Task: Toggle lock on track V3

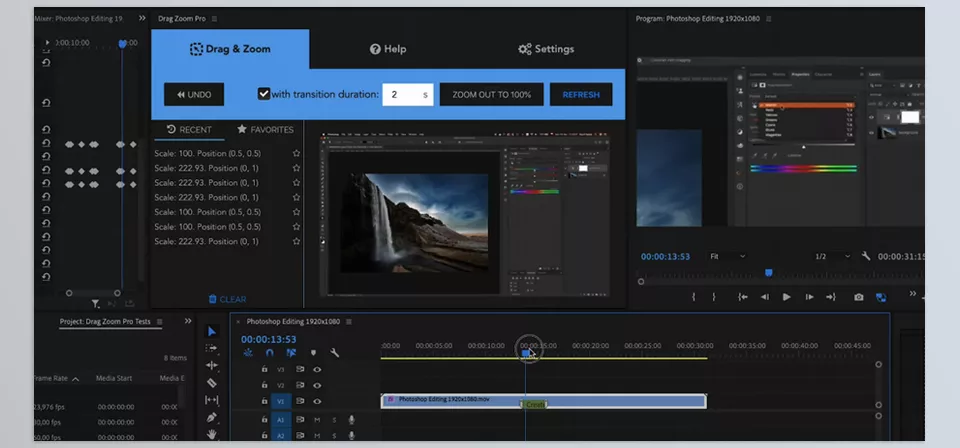Action: [x=264, y=370]
